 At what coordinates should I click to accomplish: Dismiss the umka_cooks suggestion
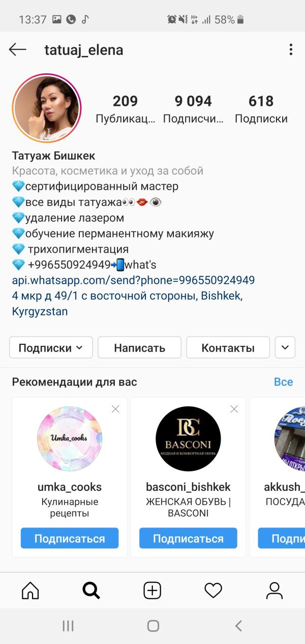coord(115,409)
